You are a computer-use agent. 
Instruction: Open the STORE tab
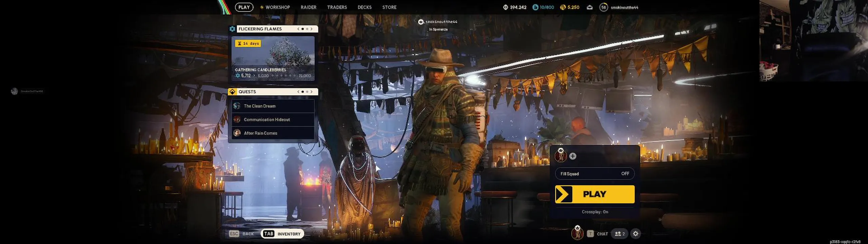point(389,7)
